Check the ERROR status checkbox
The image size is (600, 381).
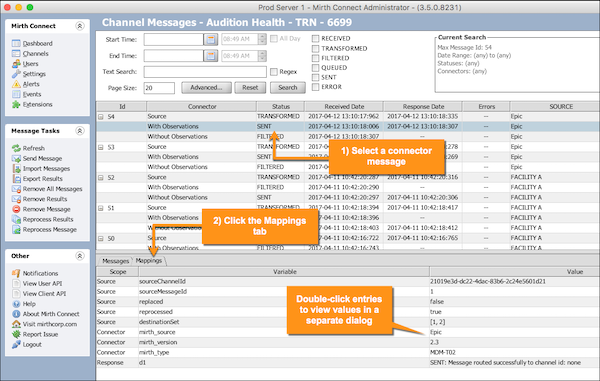315,87
